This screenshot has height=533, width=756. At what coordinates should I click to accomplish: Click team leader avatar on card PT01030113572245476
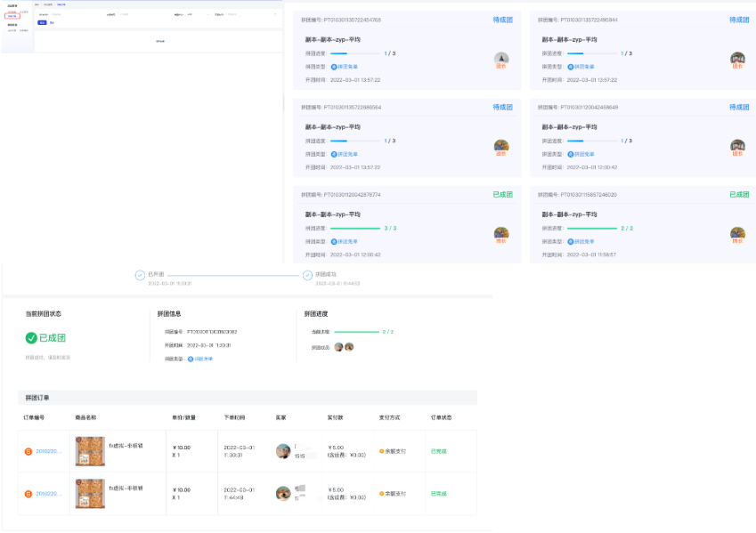[501, 60]
